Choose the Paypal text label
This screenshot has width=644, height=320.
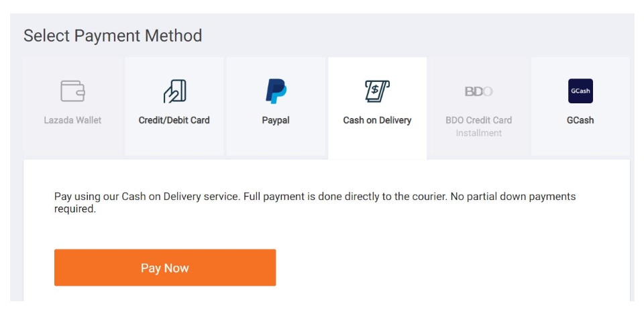[276, 121]
